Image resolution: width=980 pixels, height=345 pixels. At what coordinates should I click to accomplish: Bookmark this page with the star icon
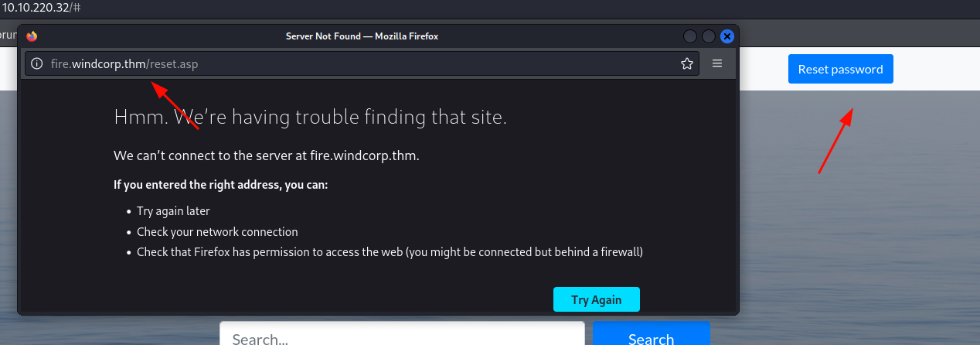click(x=686, y=63)
